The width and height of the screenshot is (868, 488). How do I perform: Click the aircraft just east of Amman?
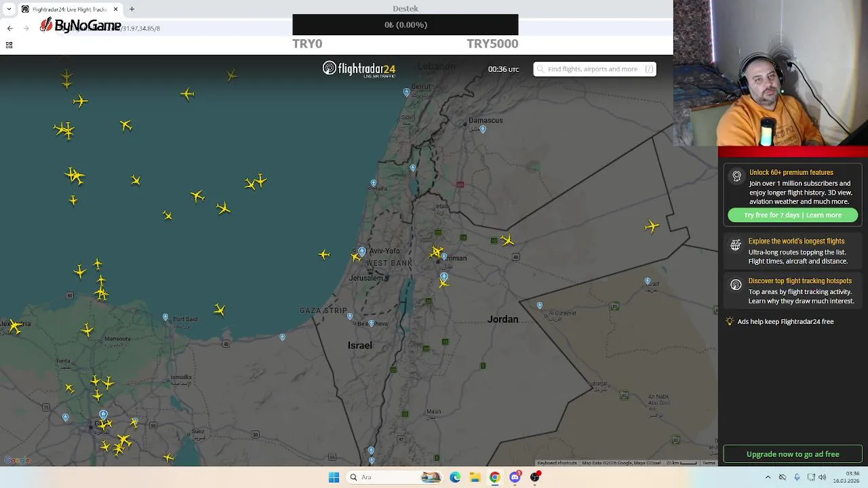507,240
